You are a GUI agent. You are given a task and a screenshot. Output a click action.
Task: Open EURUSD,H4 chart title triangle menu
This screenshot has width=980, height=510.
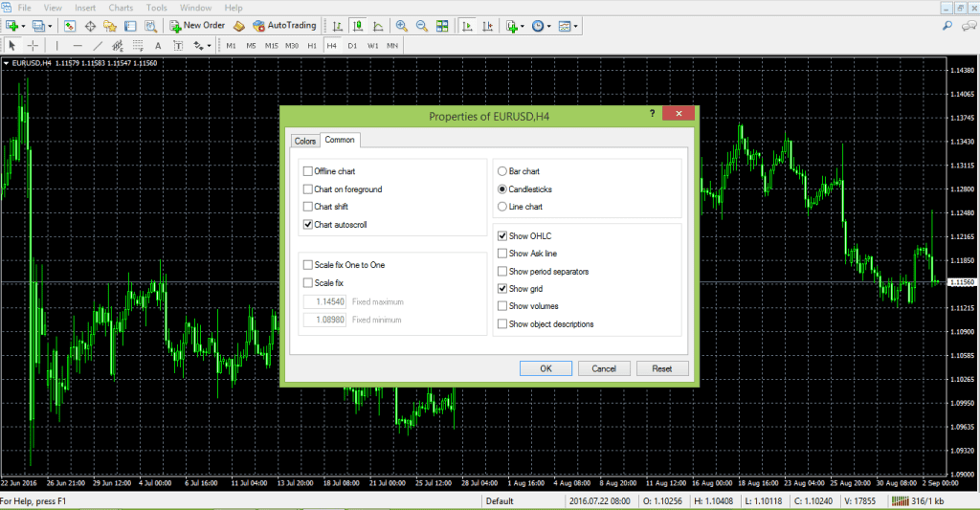pyautogui.click(x=6, y=63)
